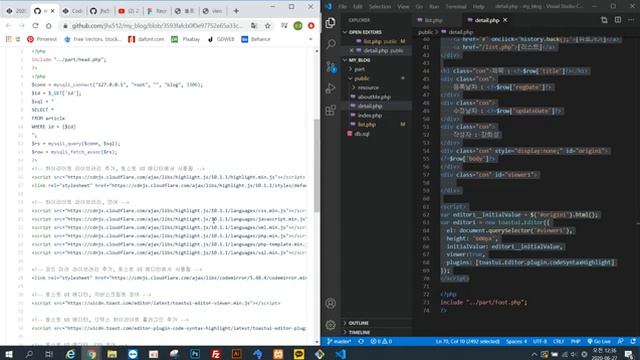This screenshot has width=640, height=360.
Task: Open Chrome home page button
Action: point(49,26)
